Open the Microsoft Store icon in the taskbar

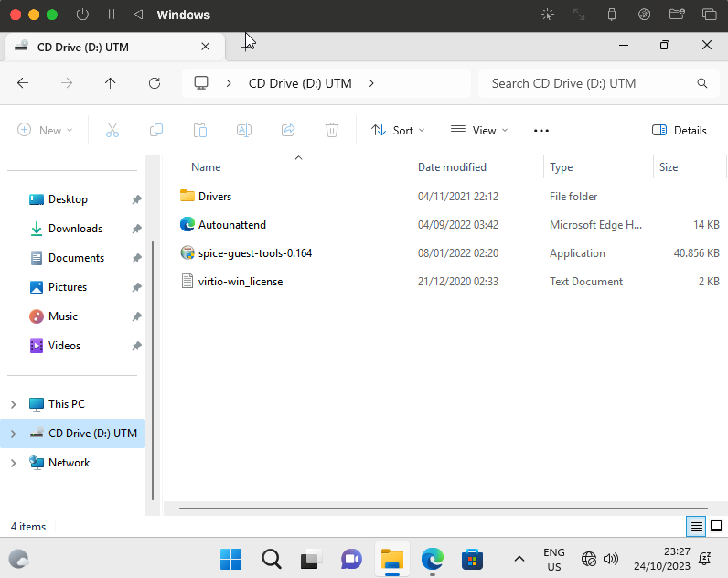point(472,559)
